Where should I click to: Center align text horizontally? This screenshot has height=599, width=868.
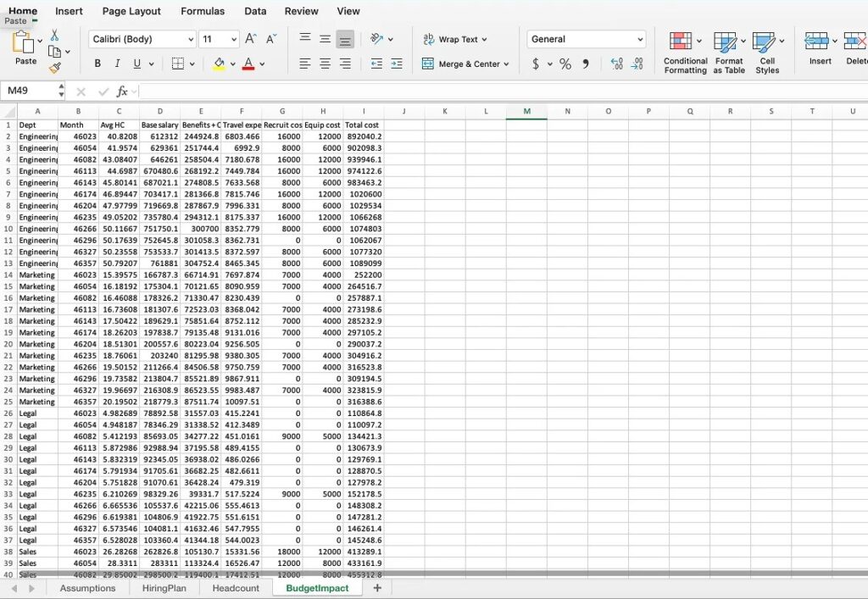pos(325,64)
